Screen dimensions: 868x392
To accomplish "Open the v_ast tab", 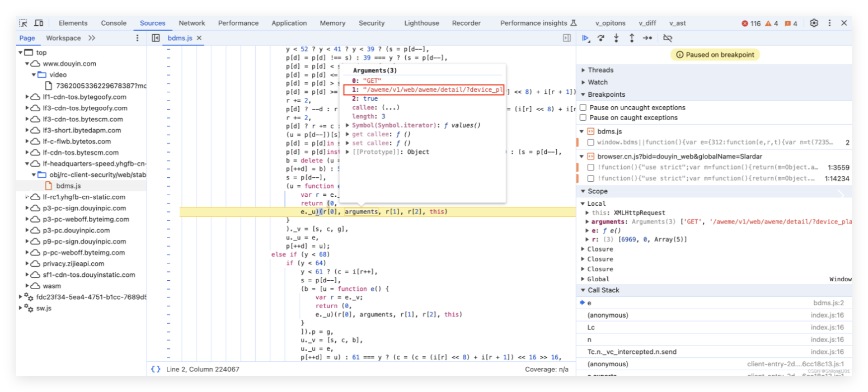I will tap(677, 23).
